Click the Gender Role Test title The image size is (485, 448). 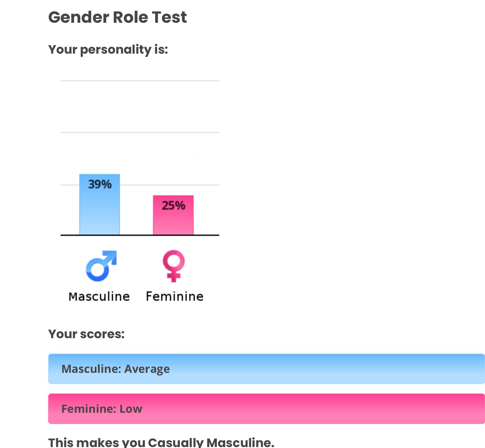[x=117, y=17]
